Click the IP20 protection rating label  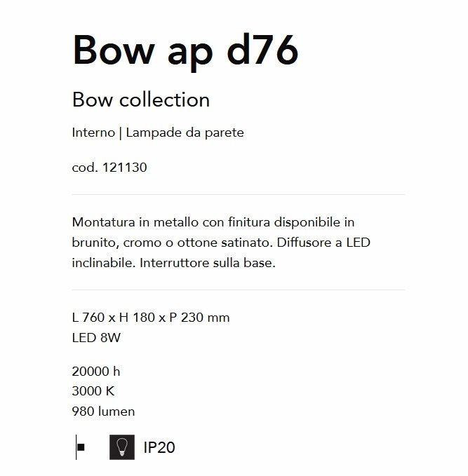(x=159, y=447)
